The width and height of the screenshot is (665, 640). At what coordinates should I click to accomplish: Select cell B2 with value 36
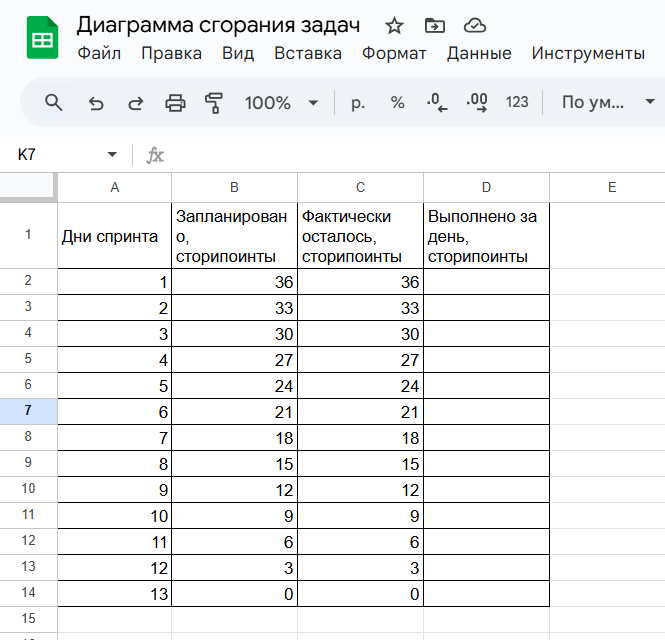tap(235, 282)
